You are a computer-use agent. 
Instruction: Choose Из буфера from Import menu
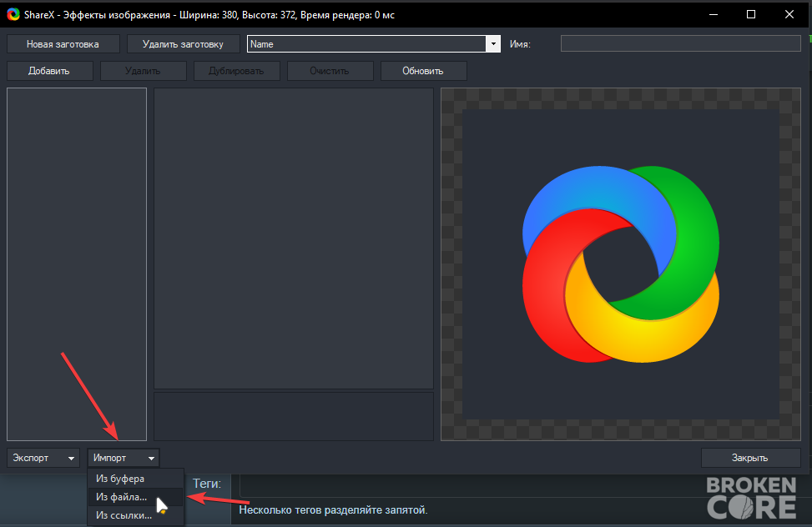click(136, 479)
